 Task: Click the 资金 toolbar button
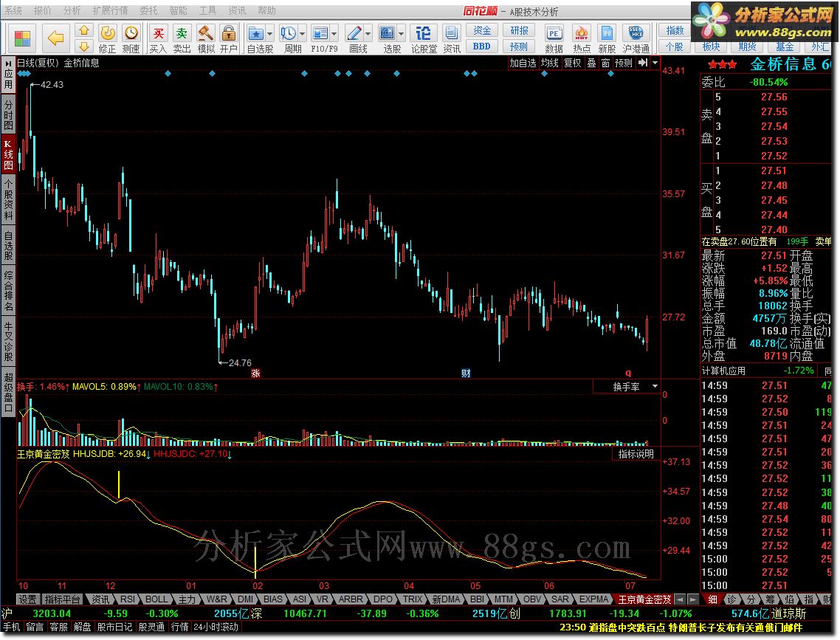(481, 30)
